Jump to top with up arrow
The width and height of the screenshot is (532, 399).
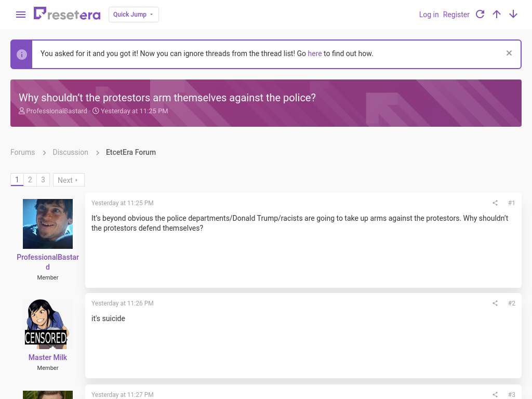(496, 14)
